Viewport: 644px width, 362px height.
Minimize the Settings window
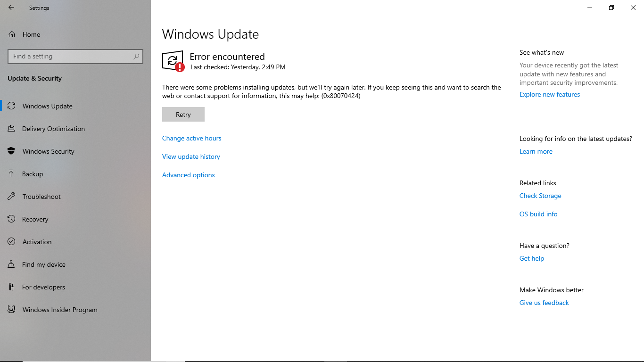tap(590, 8)
